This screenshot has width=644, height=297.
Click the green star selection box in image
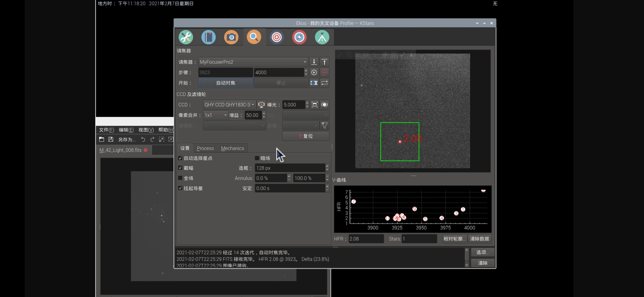400,142
